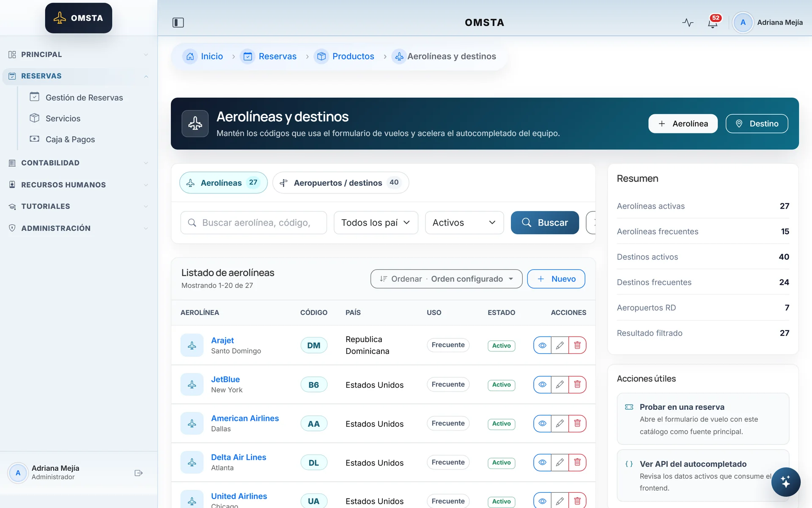Collapse the RESERVAS sidebar section

79,76
